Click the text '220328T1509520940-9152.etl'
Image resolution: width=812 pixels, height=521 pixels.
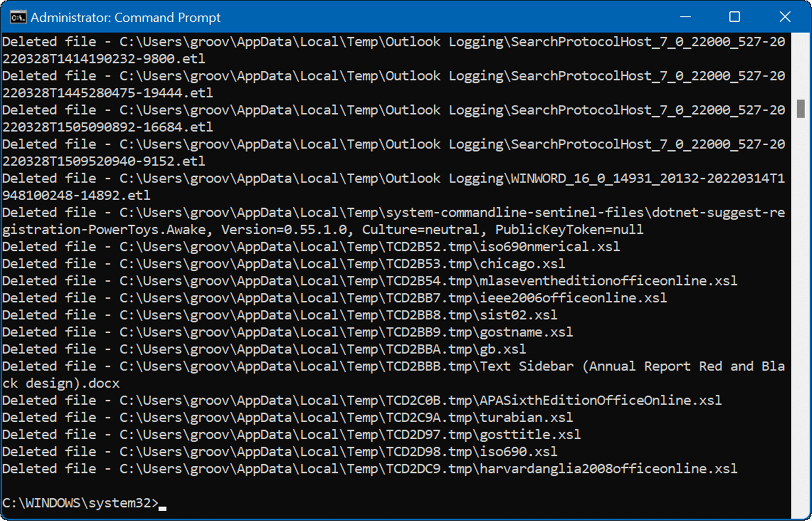104,161
